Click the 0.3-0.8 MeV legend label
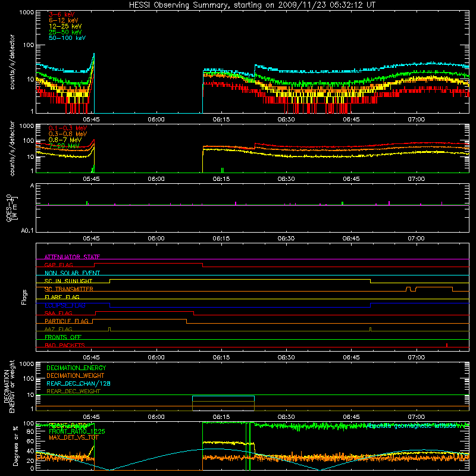Image resolution: width=476 pixels, height=476 pixels. click(68, 134)
